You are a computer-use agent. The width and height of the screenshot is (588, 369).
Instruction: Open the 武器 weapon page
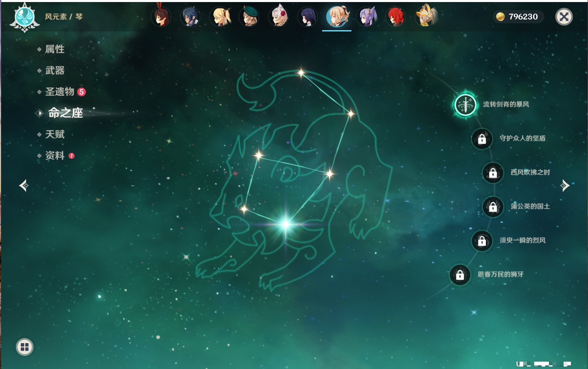pos(55,71)
